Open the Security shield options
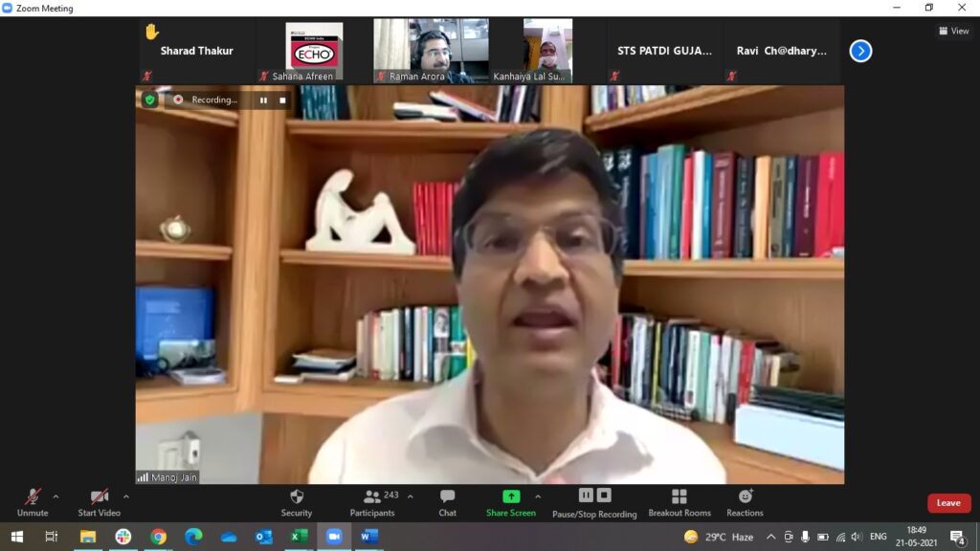The height and width of the screenshot is (551, 980). coord(297,501)
